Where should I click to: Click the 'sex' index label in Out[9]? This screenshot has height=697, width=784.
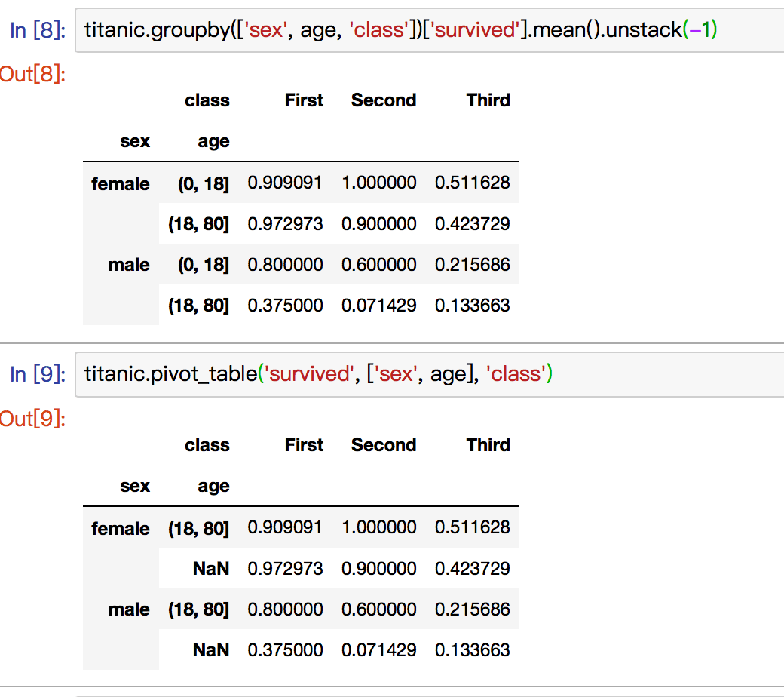136,486
